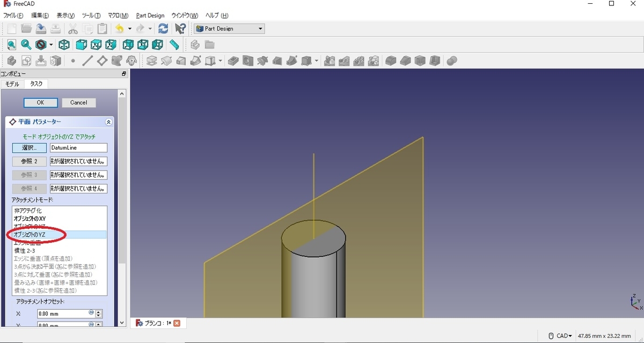Click the Create Body icon
Screen dimensions: 644x343
point(11,61)
